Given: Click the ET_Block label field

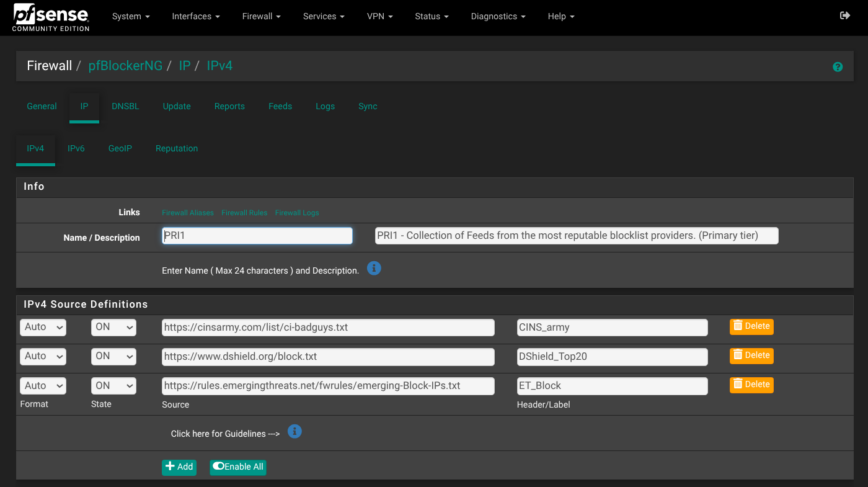Looking at the screenshot, I should coord(612,386).
